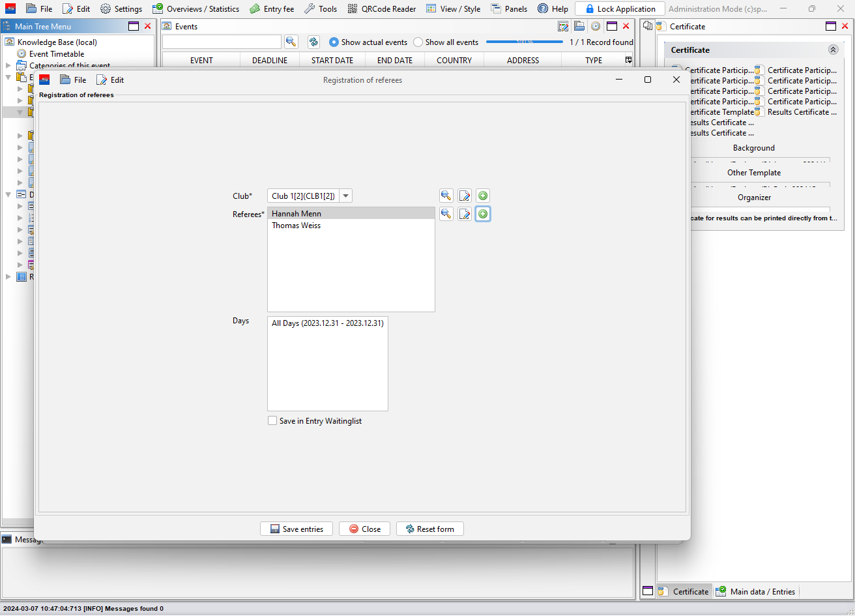Click the refresh icon in the Events toolbar

tap(313, 42)
